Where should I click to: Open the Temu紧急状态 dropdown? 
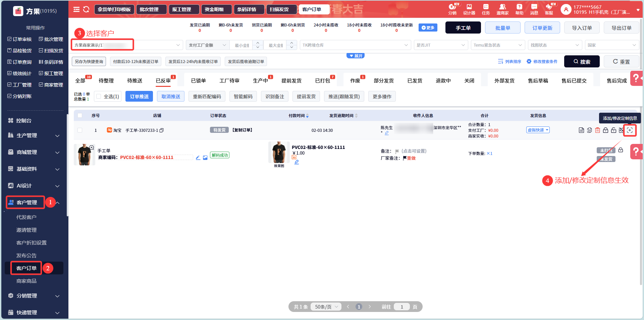click(x=498, y=45)
